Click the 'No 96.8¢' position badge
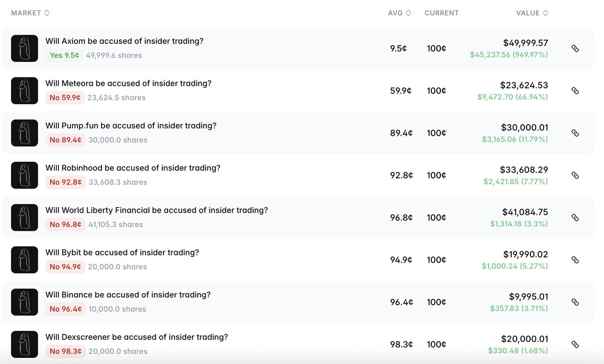 click(65, 224)
